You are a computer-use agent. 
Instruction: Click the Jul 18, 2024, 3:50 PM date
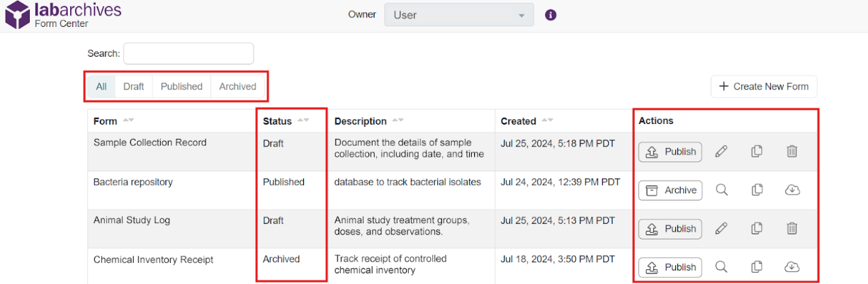558,259
